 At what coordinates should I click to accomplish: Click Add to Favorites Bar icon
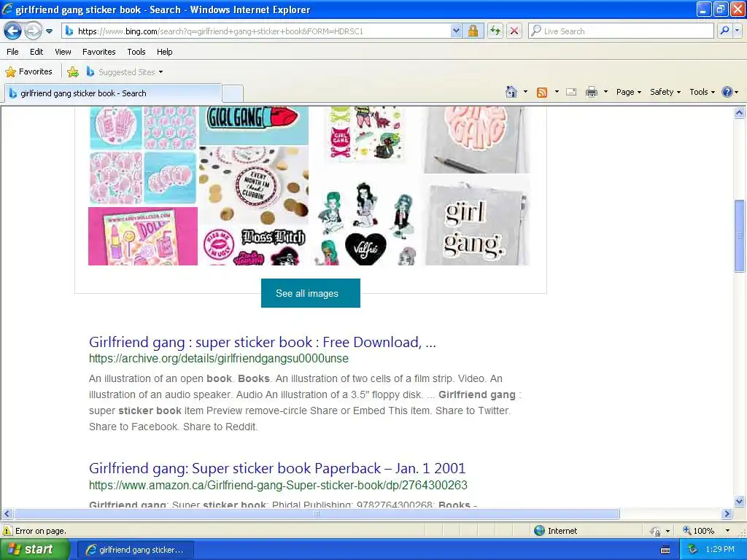pyautogui.click(x=73, y=72)
